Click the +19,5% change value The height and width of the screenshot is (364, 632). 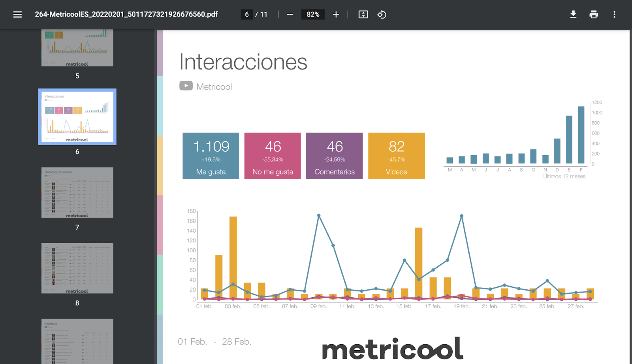pos(211,159)
